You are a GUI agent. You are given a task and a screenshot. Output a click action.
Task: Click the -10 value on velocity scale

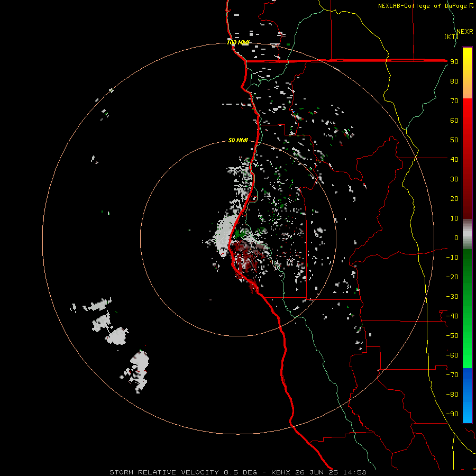point(452,258)
